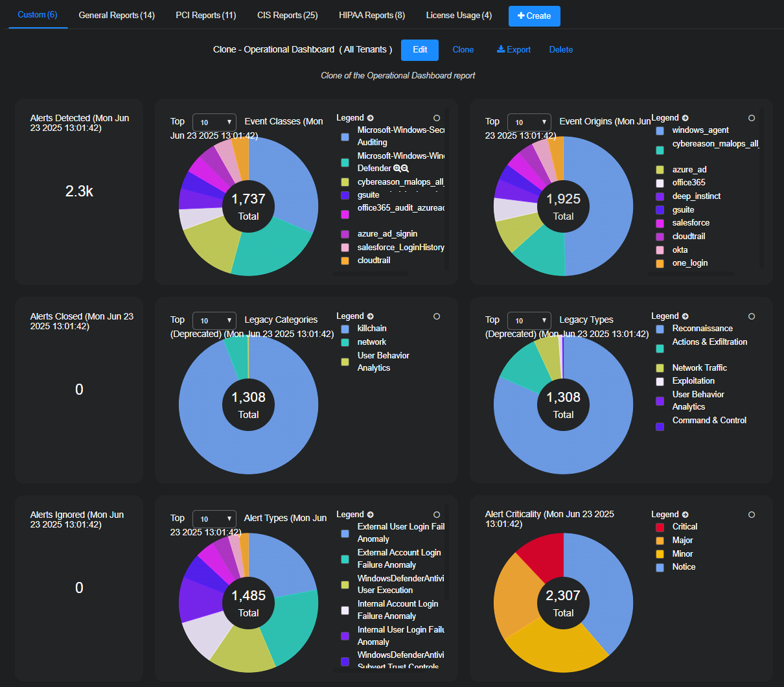Open the Top 10 dropdown in Alert Types panel
The height and width of the screenshot is (687, 784).
tap(214, 518)
